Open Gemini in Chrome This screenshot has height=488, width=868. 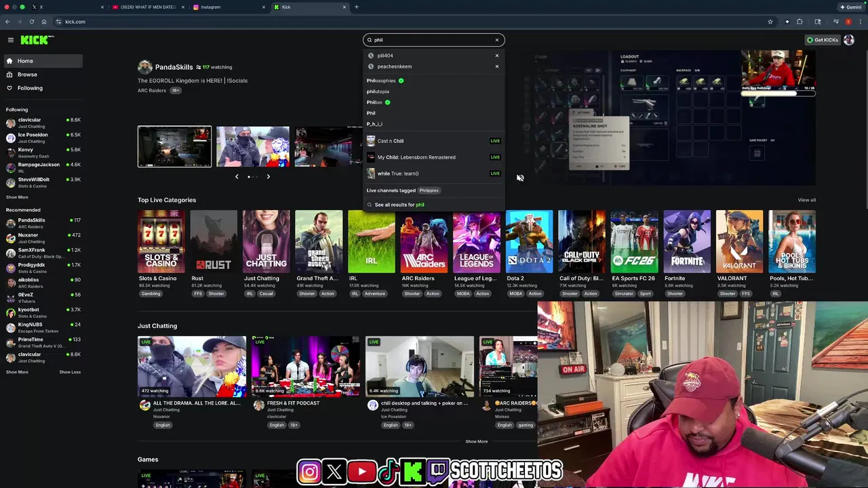coord(851,7)
